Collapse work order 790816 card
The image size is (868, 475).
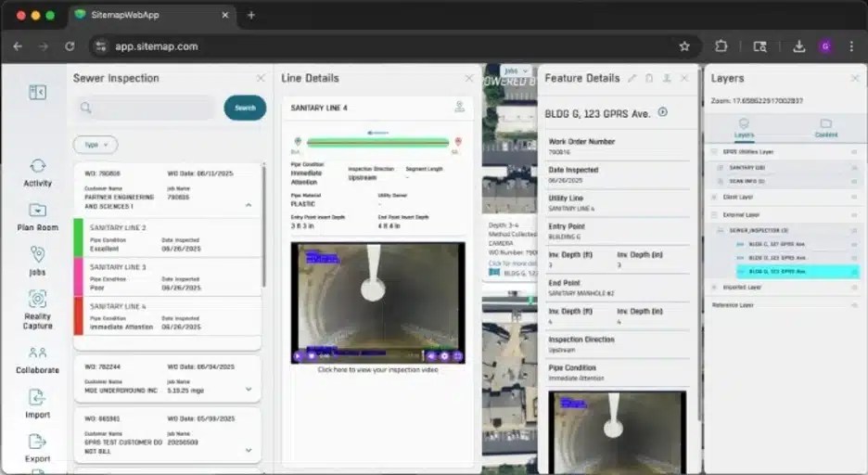(249, 205)
